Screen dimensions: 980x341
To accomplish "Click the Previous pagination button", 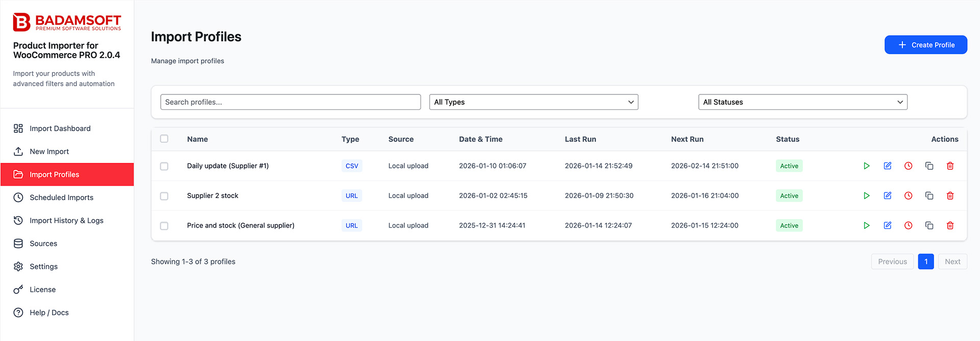I will 892,261.
